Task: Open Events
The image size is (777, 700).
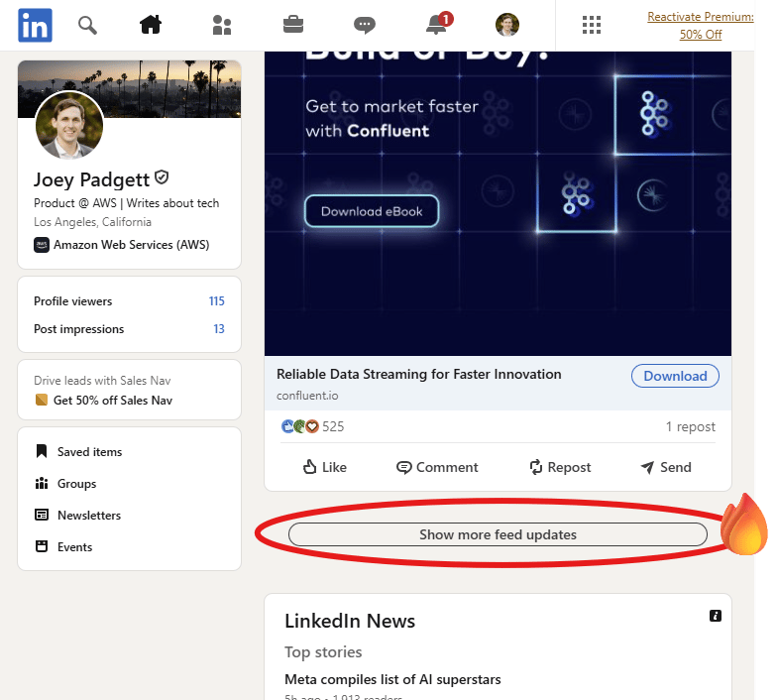Action: pos(75,547)
